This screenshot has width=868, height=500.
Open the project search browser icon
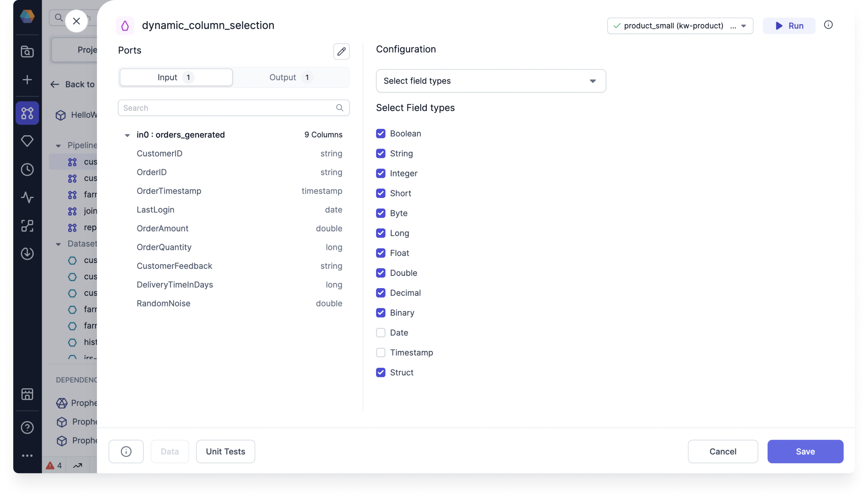coord(27,51)
